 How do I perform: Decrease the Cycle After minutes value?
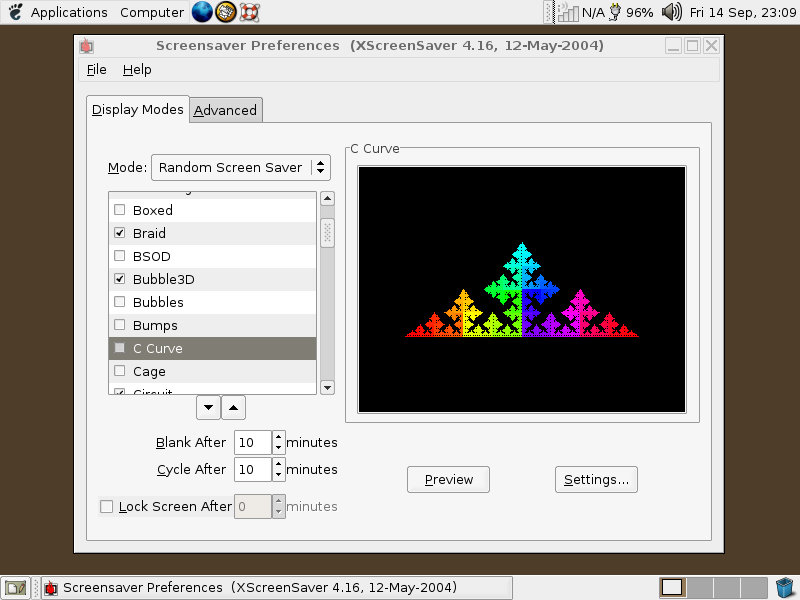click(x=278, y=475)
